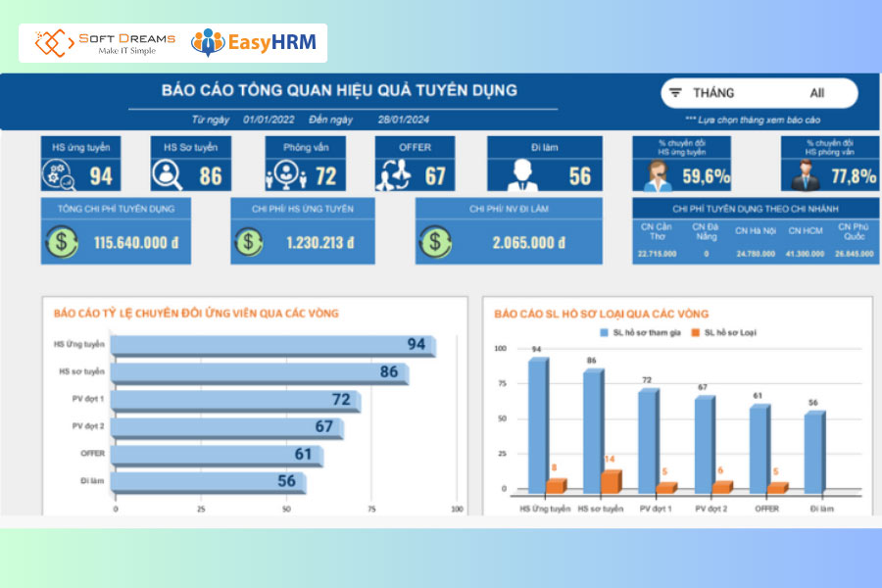The image size is (882, 588).
Task: Click the orange HS sơ tuyển bar showing 14
Action: click(x=610, y=481)
